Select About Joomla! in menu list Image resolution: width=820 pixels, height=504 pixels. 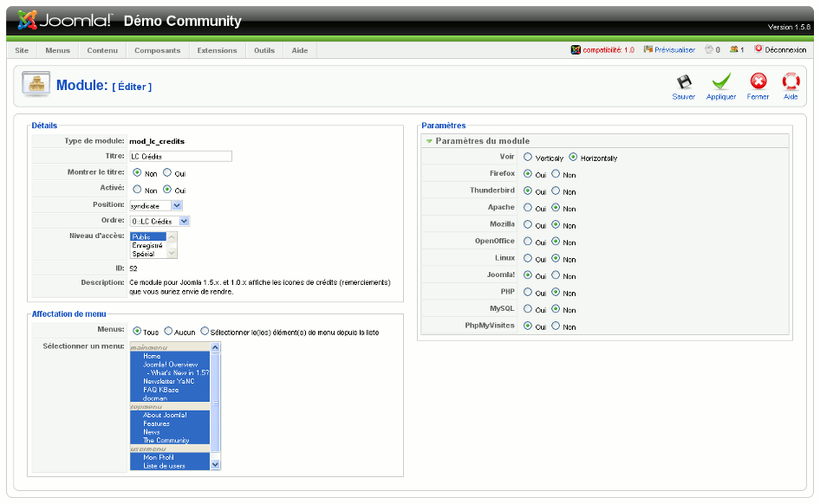click(170, 415)
